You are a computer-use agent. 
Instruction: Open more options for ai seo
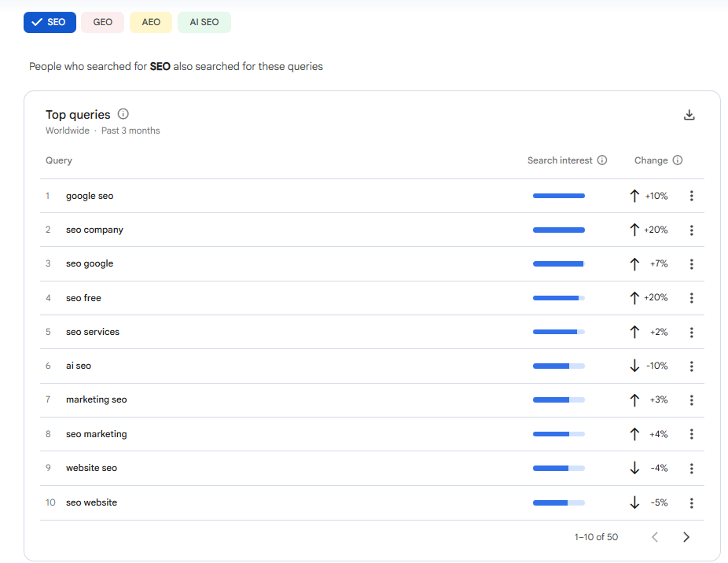click(x=691, y=366)
